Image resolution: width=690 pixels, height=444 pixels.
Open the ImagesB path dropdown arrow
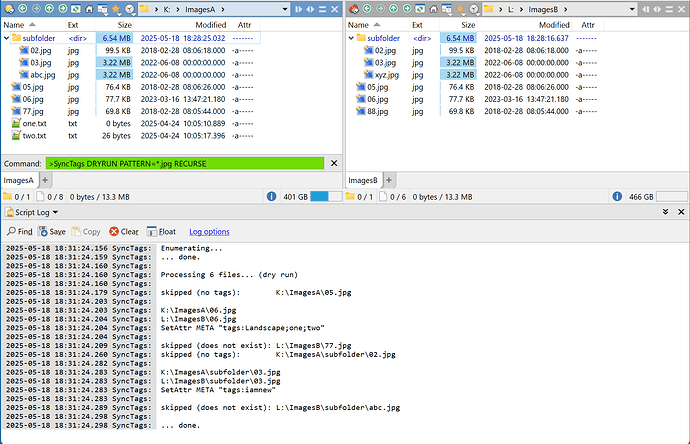[632, 9]
